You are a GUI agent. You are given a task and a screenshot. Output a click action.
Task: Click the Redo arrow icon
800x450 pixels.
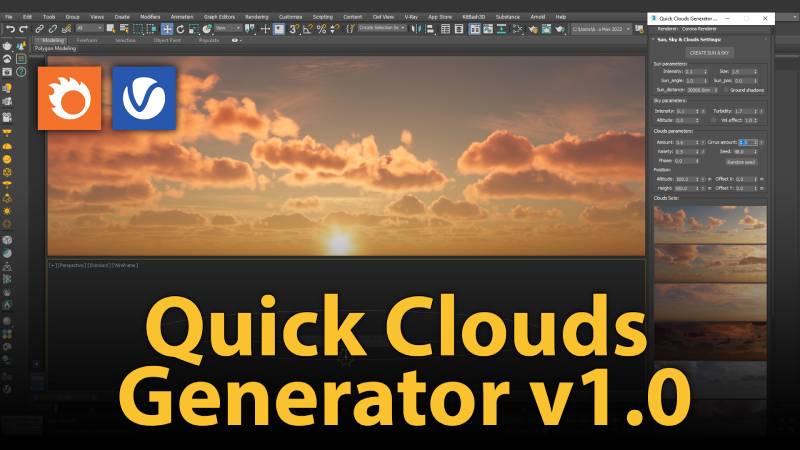[x=22, y=29]
